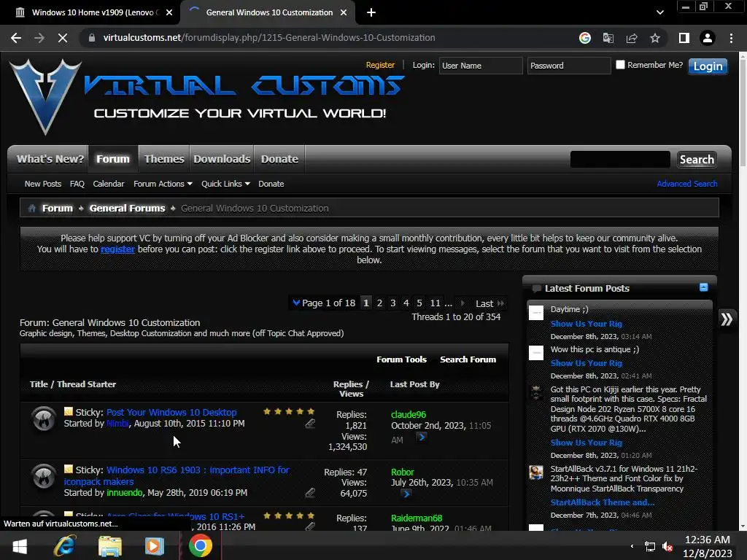Click attachment paperclip in Post Your Desktop thread
Viewport: 747px width, 560px height.
(x=310, y=423)
